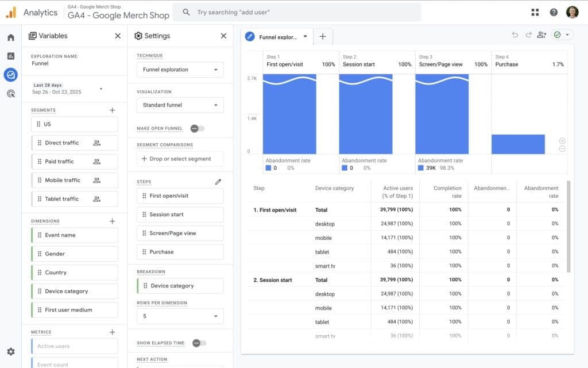
Task: Add a new exploration tab with plus
Action: click(x=323, y=36)
